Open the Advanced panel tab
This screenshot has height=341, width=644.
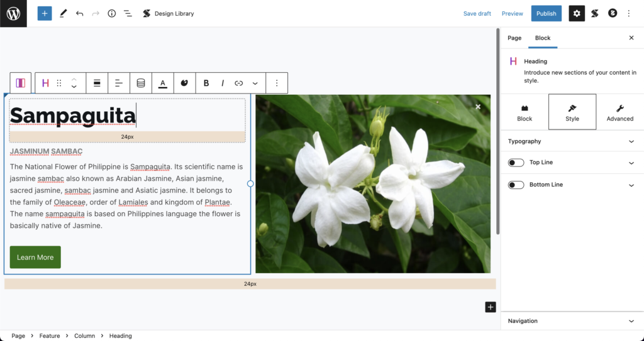point(619,112)
